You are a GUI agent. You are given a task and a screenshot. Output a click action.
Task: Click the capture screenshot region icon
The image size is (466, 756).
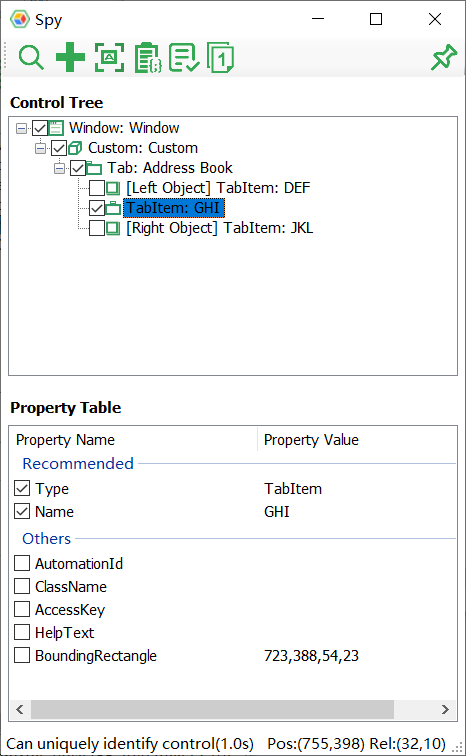tap(109, 57)
